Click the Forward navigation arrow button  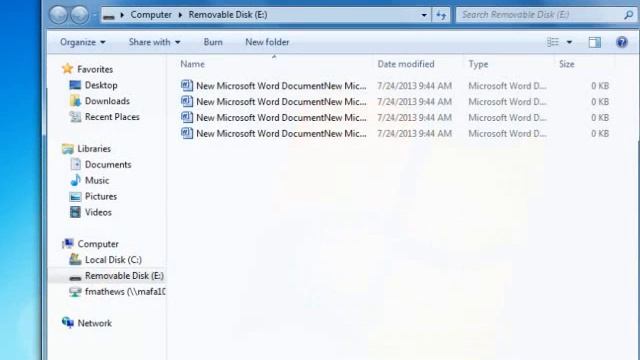[80, 15]
